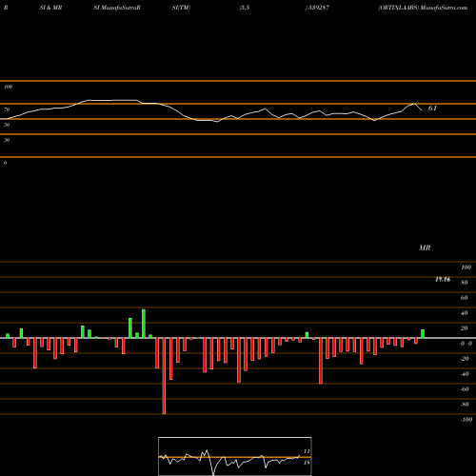Click the RSI axis label "70"
The width and height of the screenshot is (476, 476).
coord(7,109)
